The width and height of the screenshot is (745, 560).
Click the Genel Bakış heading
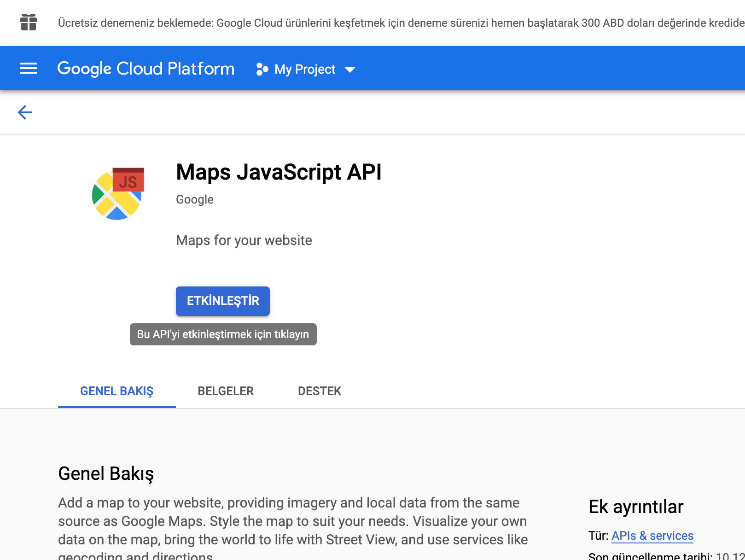(106, 474)
